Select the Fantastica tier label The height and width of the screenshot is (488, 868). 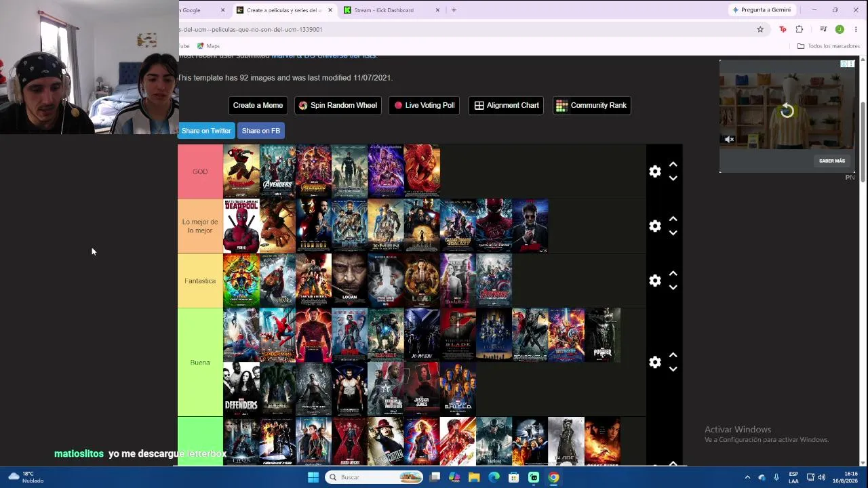click(200, 281)
